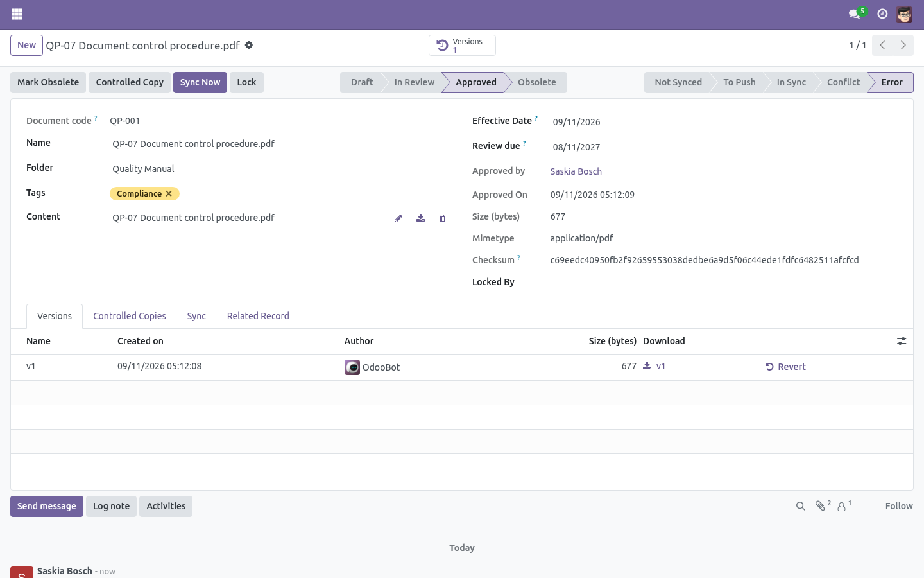
Task: Search messages with magnifier icon
Action: click(x=800, y=506)
